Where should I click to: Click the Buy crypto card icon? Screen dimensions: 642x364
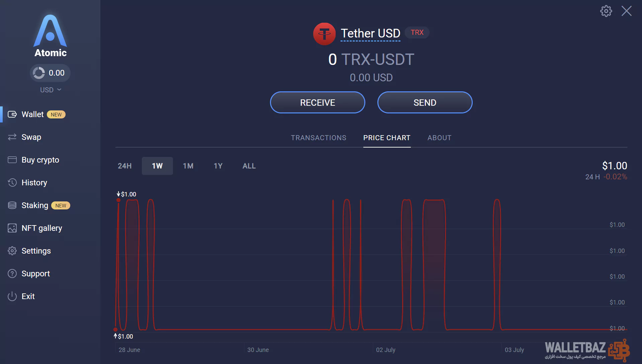pyautogui.click(x=12, y=160)
